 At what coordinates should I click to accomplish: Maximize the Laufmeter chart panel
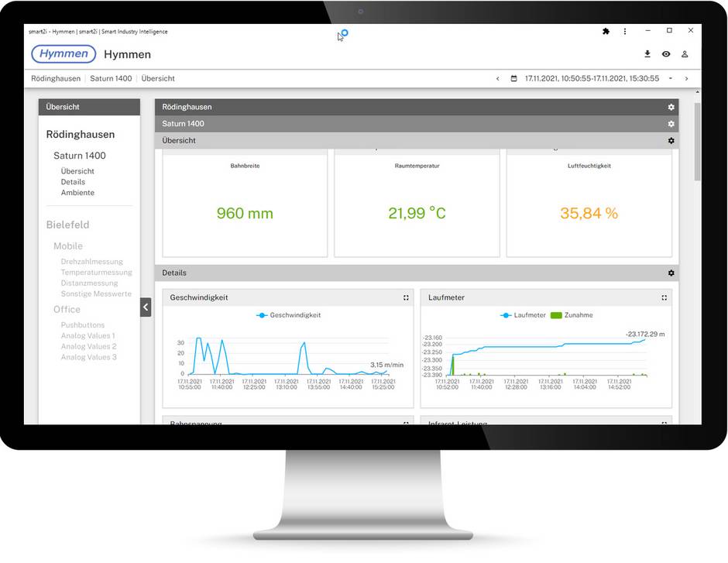point(664,297)
